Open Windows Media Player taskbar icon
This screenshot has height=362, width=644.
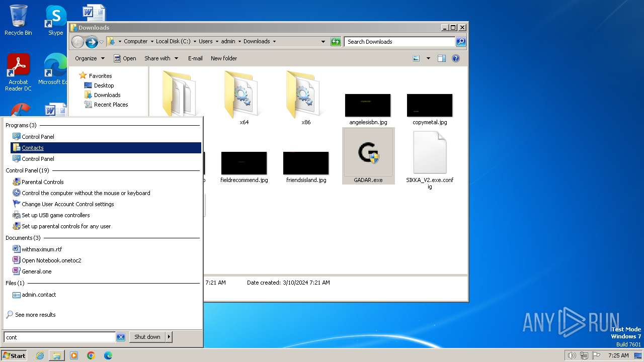click(74, 355)
